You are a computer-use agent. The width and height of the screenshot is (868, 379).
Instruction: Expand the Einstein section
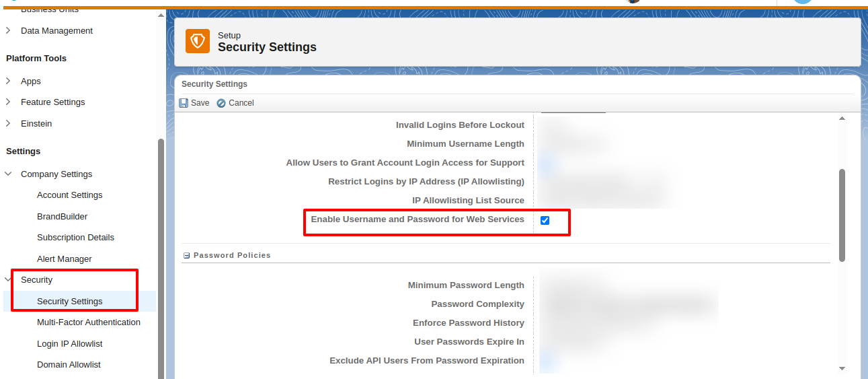pos(8,123)
